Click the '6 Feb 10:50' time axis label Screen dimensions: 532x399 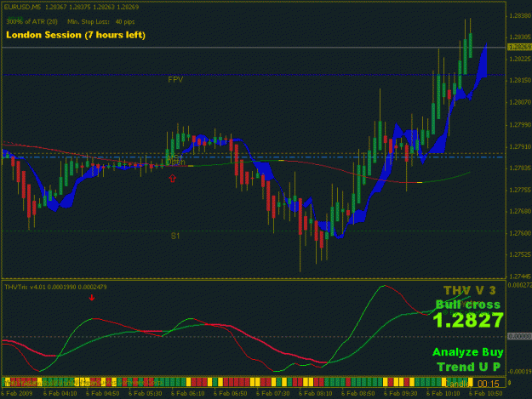tap(485, 394)
